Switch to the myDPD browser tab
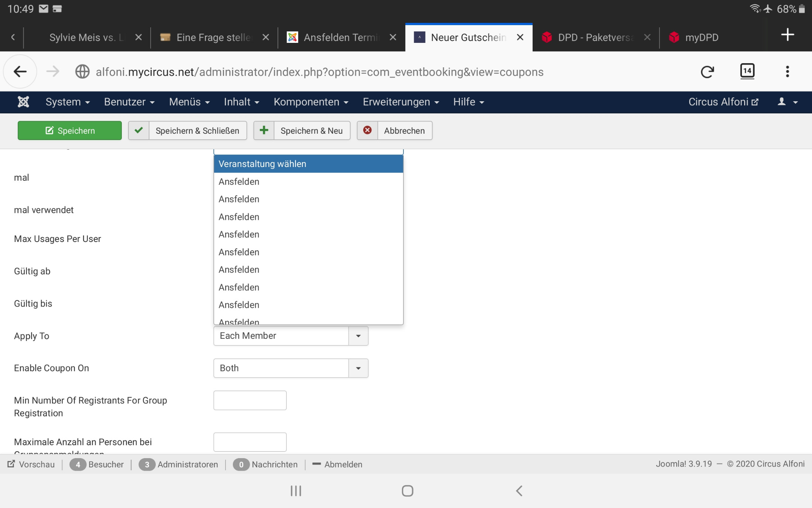 click(701, 37)
